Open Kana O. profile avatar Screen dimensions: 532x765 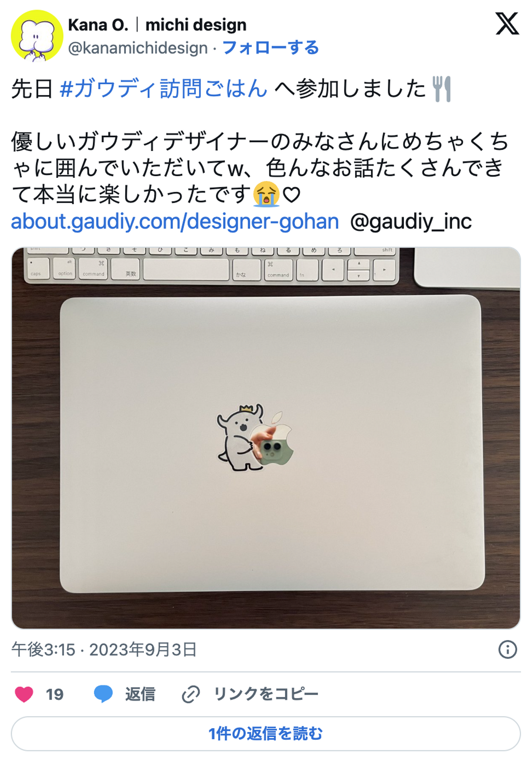click(x=37, y=36)
